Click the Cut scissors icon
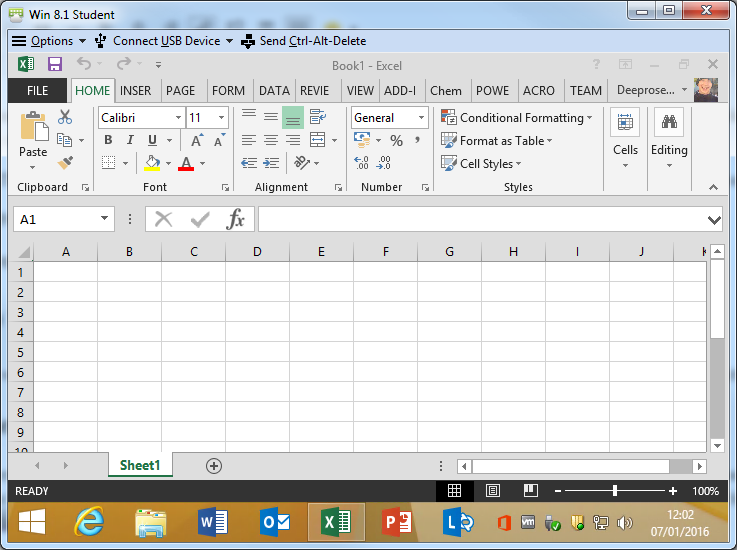 [x=65, y=117]
